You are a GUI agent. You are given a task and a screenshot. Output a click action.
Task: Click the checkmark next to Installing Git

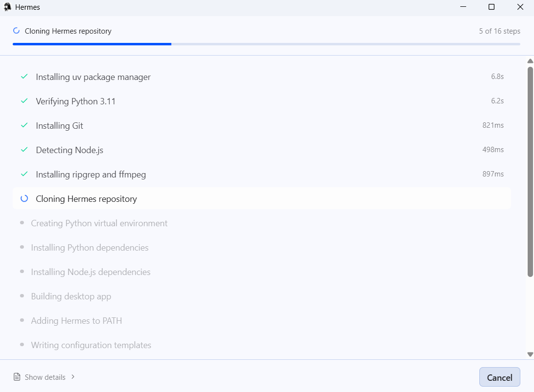pyautogui.click(x=24, y=125)
